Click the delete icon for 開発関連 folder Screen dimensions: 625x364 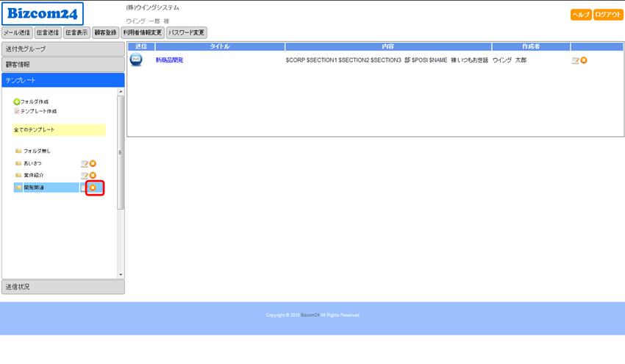(93, 188)
